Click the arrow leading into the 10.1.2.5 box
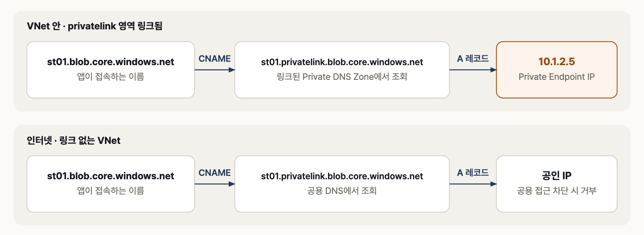This screenshot has height=235, width=644. point(473,70)
